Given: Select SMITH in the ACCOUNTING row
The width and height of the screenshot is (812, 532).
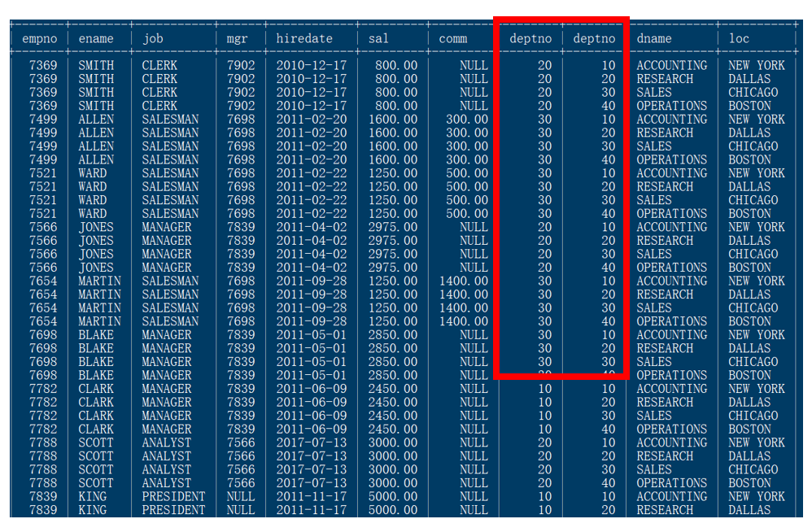Looking at the screenshot, I should coord(96,66).
